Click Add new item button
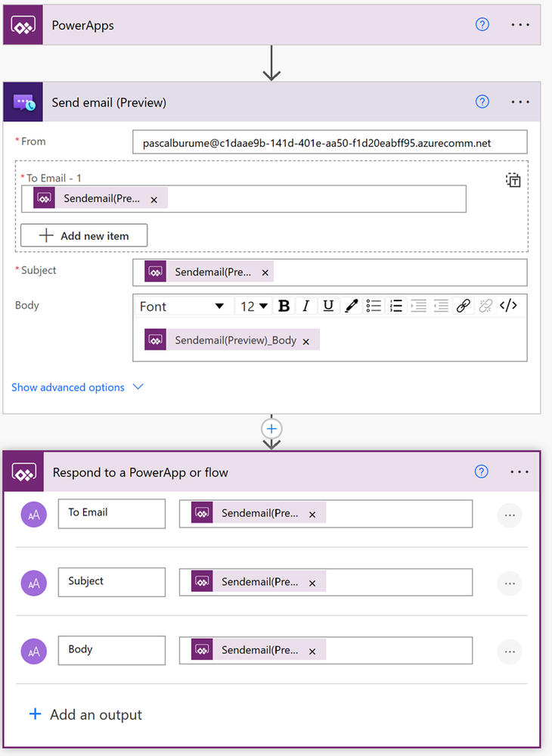Screen dimensions: 552x756 pyautogui.click(x=84, y=235)
